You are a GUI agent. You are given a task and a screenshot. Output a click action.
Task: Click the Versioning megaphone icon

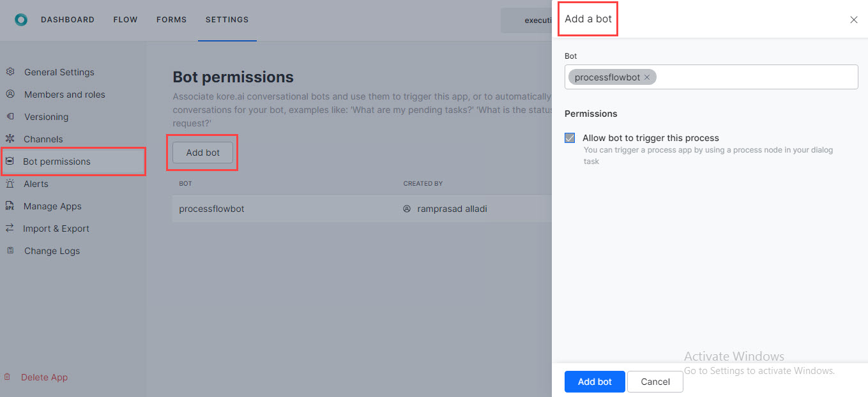pyautogui.click(x=10, y=116)
